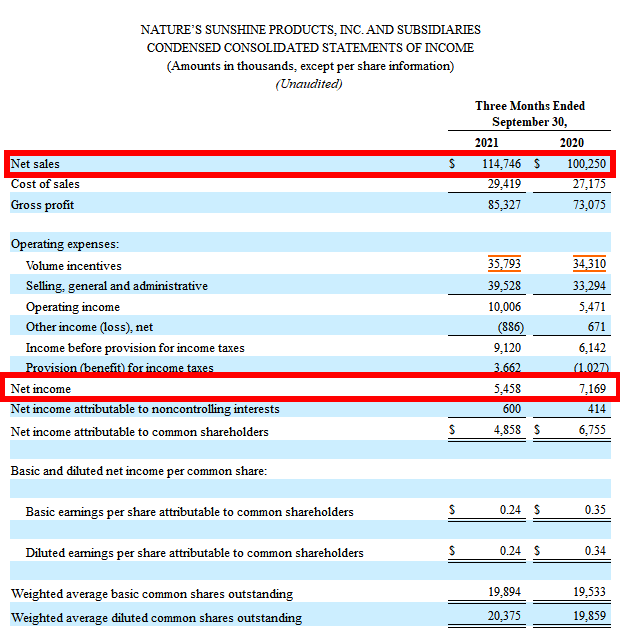Viewport: 620px width, 637px height.
Task: Select Operating income value 10,006
Action: click(504, 307)
